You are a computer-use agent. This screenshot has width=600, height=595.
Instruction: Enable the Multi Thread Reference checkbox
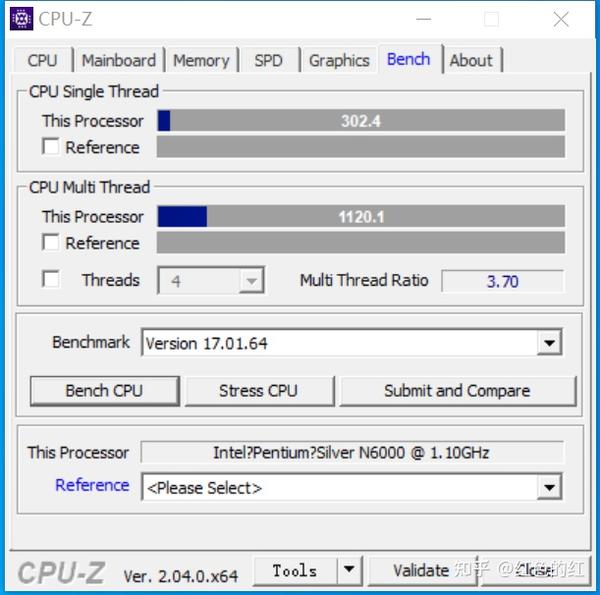[51, 243]
